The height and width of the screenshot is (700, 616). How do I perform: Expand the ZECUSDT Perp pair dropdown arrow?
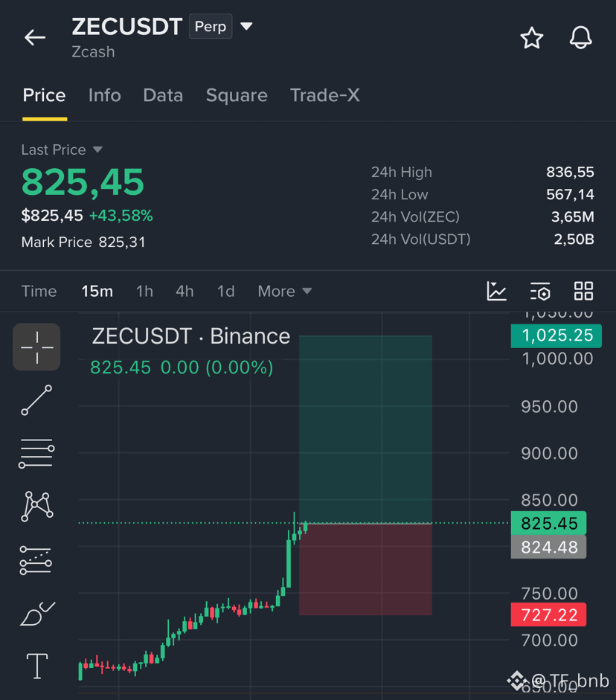246,26
